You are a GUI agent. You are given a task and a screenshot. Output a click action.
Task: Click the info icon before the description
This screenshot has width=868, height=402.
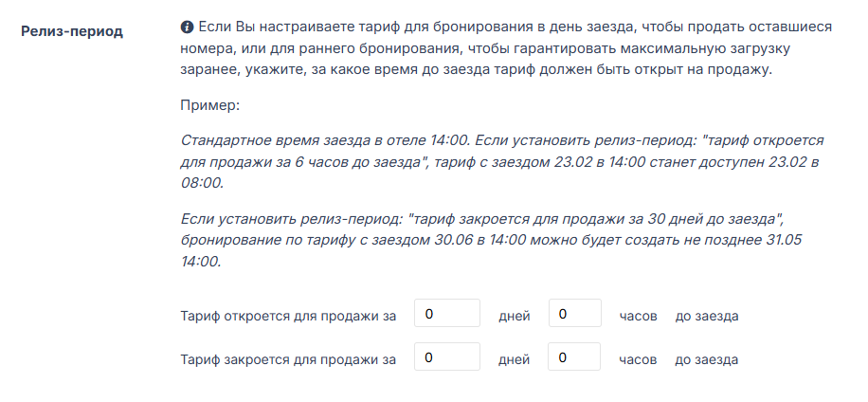coord(187,27)
